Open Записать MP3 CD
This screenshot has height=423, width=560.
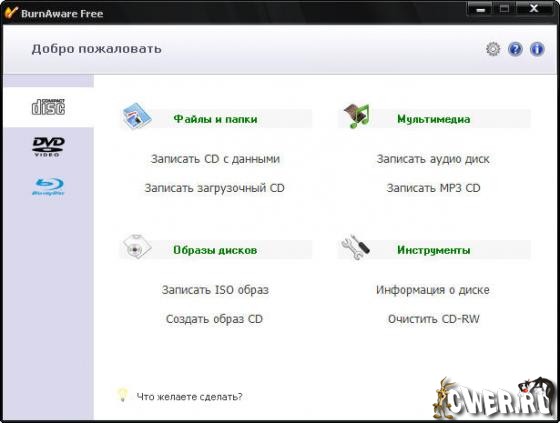433,188
